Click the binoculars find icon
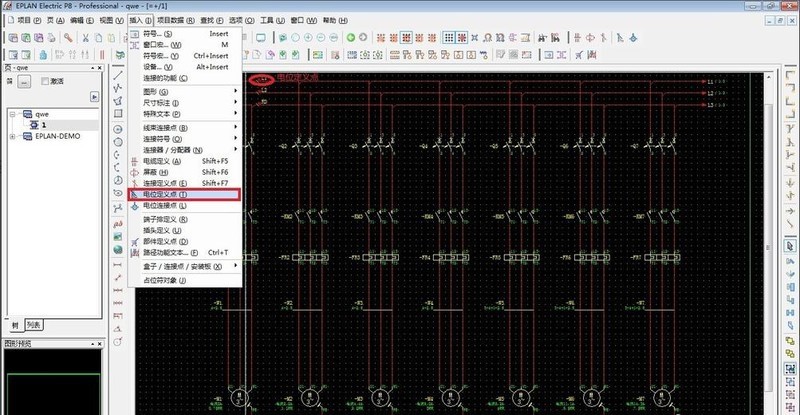The image size is (800, 415). click(542, 37)
